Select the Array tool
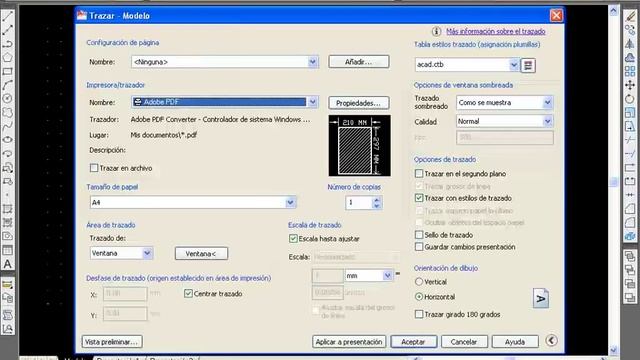 click(630, 71)
